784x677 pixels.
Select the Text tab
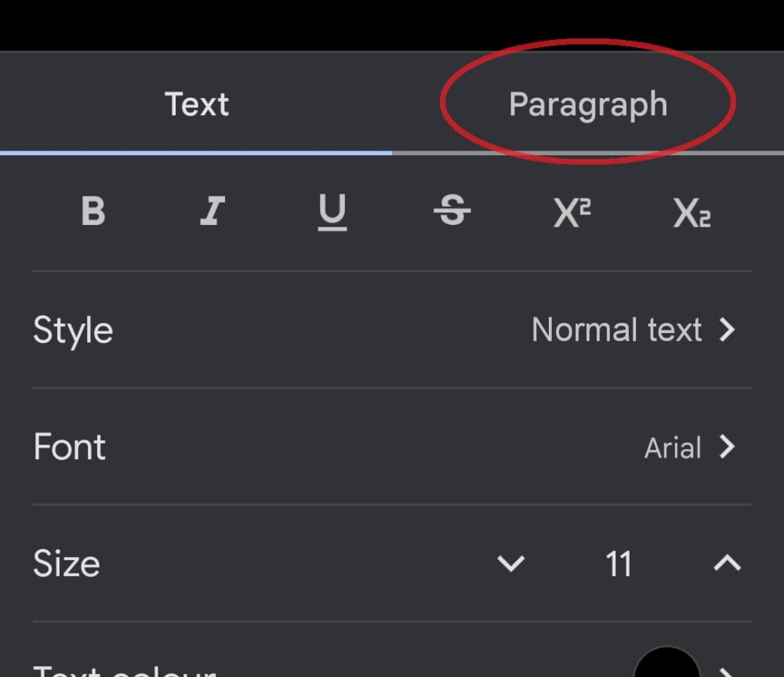[x=197, y=104]
